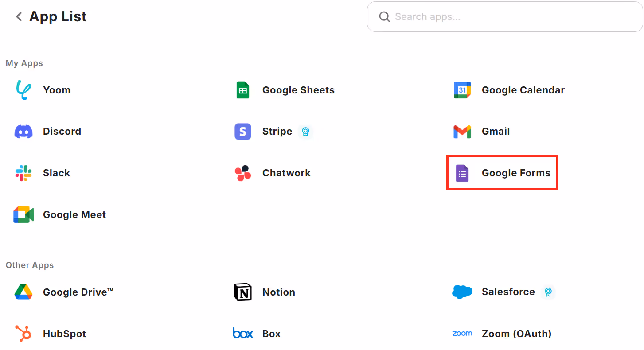This screenshot has height=350, width=644.
Task: Click the badge icon beside Stripe
Action: click(x=305, y=132)
